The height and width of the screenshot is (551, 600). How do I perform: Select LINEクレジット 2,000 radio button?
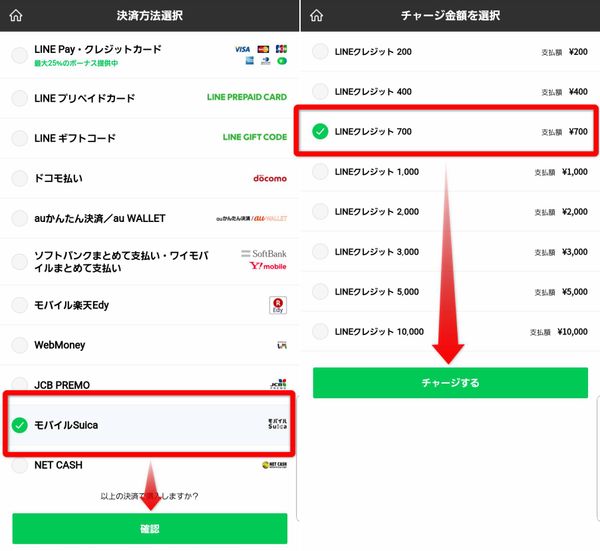320,211
